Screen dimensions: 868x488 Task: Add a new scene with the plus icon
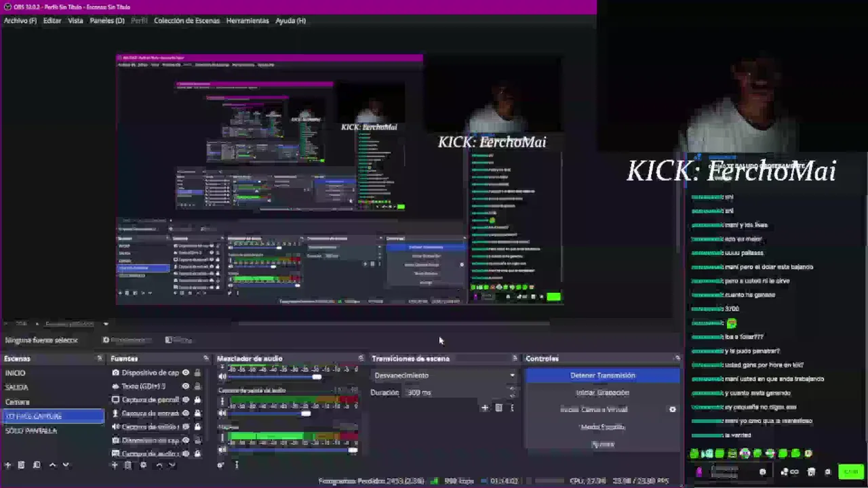(x=7, y=465)
